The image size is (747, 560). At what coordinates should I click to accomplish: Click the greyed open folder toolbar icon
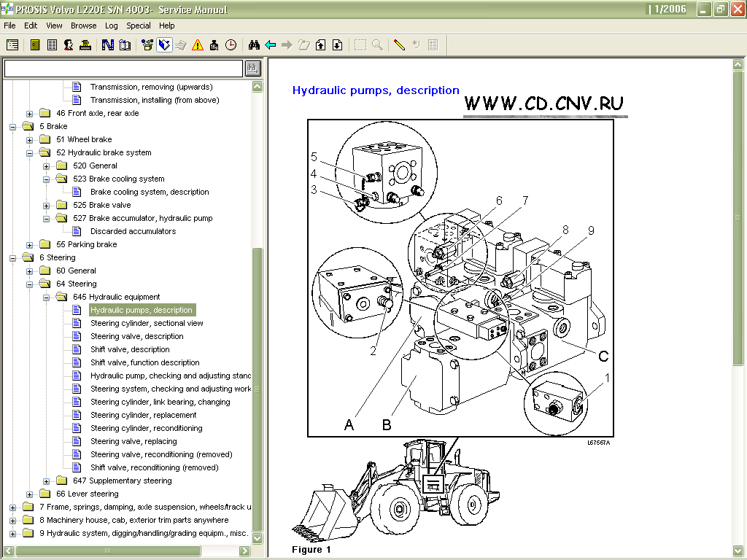[x=304, y=45]
